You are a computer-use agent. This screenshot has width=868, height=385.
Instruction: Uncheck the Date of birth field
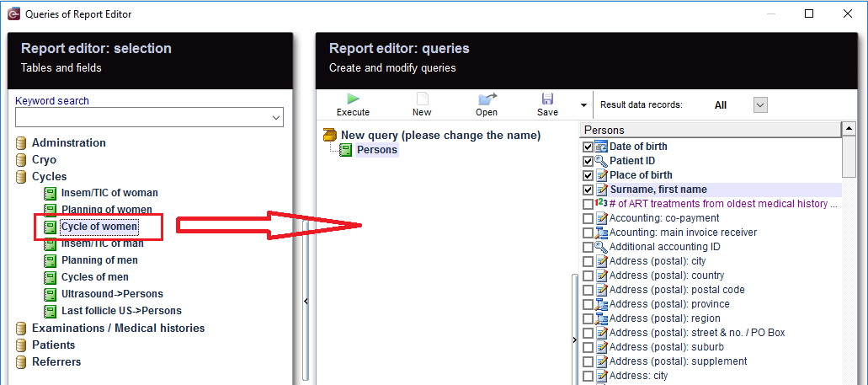(588, 147)
